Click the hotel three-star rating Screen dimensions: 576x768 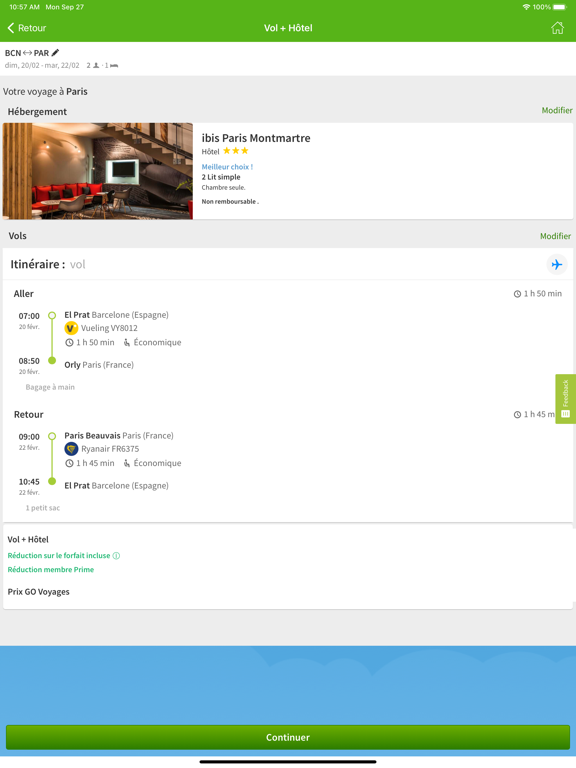[x=236, y=151]
